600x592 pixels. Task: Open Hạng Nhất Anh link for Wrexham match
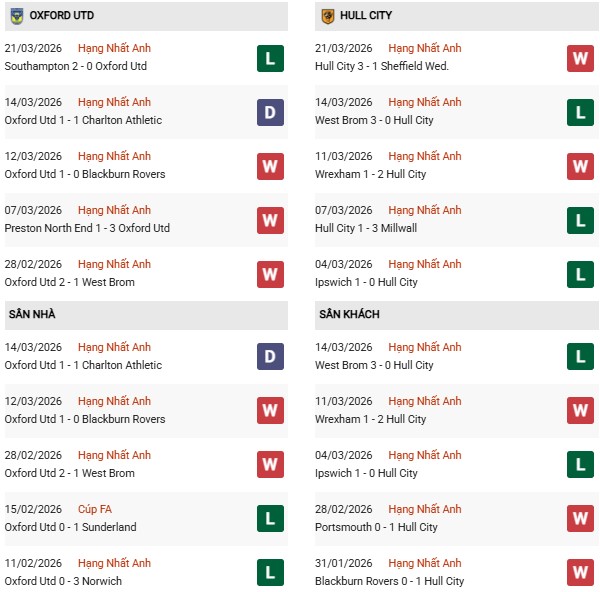425,156
